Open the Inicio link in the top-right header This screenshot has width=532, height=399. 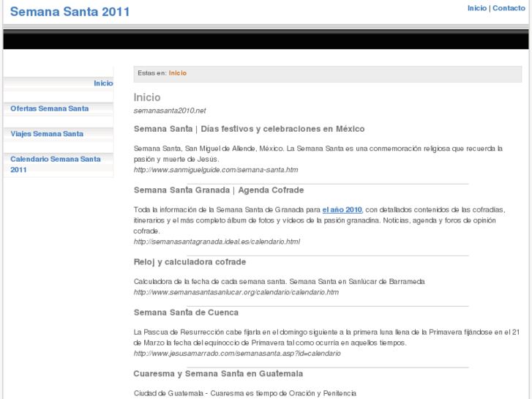click(476, 8)
